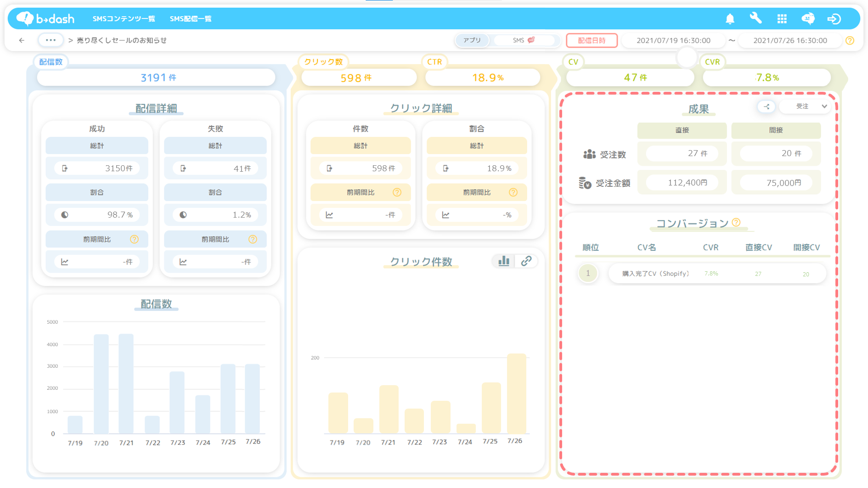Click the b→dash logo
Viewport: 868px width, 488px height.
tap(45, 18)
